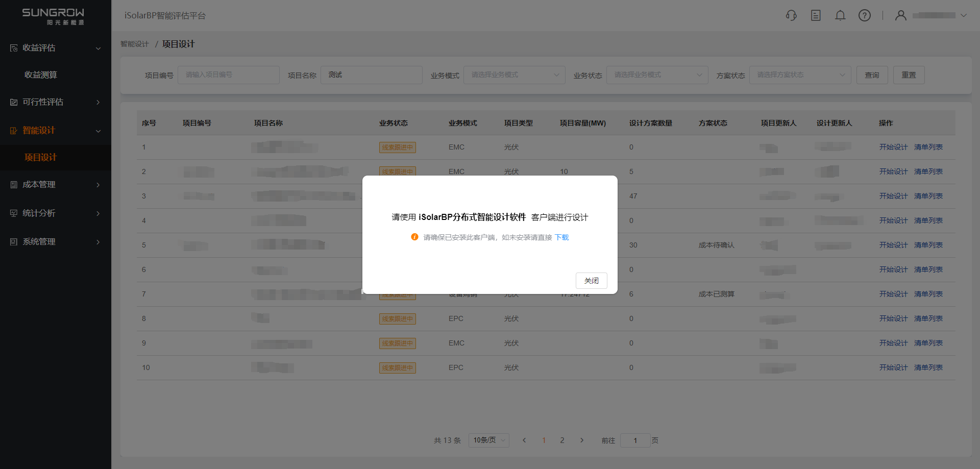Expand the 可行性评估 menu chevron
Screen dimensions: 980x469
[98, 102]
